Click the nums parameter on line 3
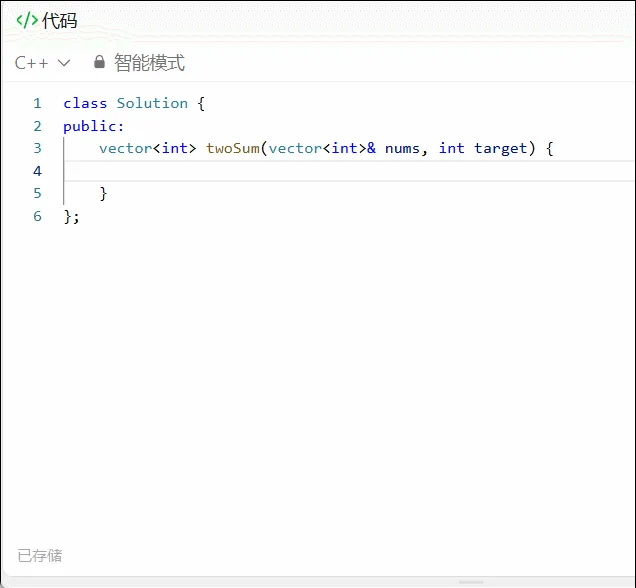Image resolution: width=636 pixels, height=588 pixels. tap(402, 149)
